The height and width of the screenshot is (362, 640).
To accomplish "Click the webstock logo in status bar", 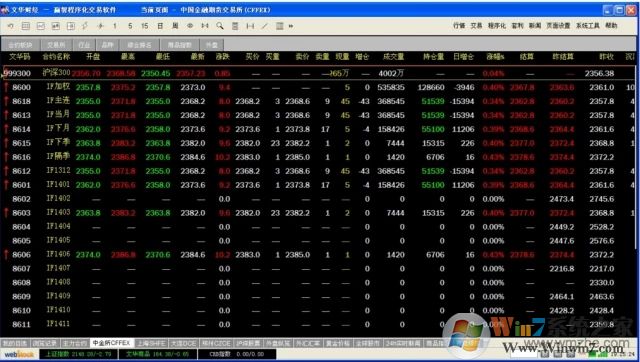I will (x=19, y=354).
